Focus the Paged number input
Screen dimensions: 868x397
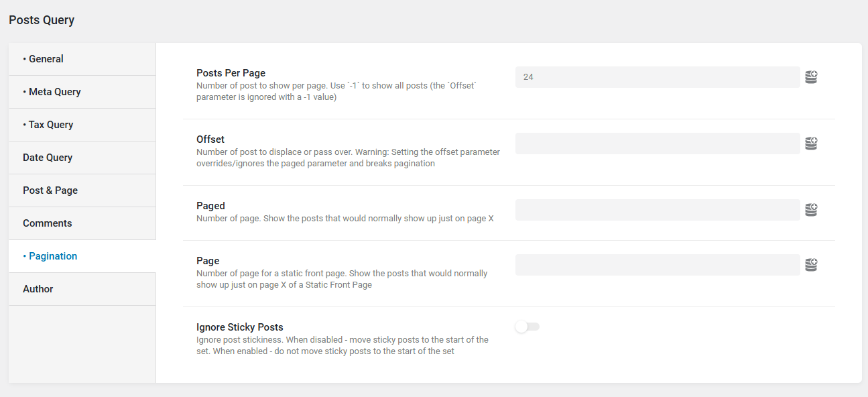click(657, 210)
